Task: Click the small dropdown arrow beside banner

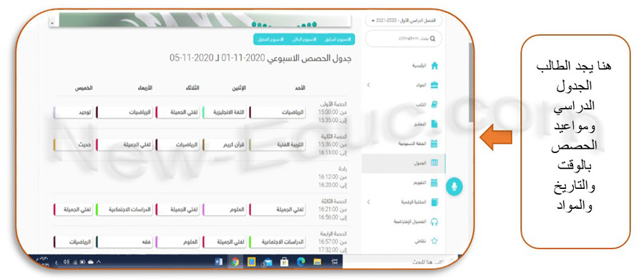Action: pyautogui.click(x=52, y=24)
